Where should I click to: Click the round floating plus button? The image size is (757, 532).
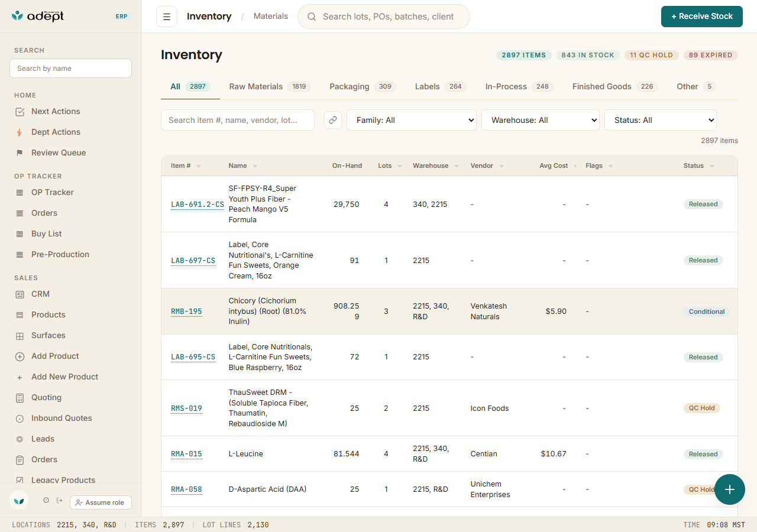pyautogui.click(x=730, y=489)
